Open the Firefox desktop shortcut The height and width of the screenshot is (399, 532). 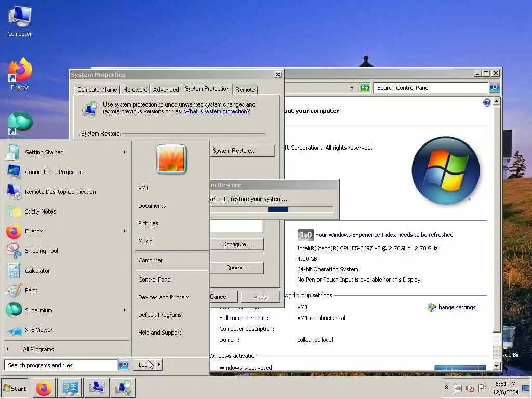pos(20,74)
